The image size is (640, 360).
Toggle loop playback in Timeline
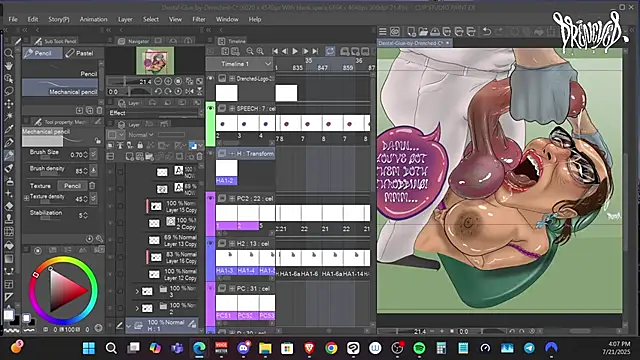pyautogui.click(x=330, y=51)
